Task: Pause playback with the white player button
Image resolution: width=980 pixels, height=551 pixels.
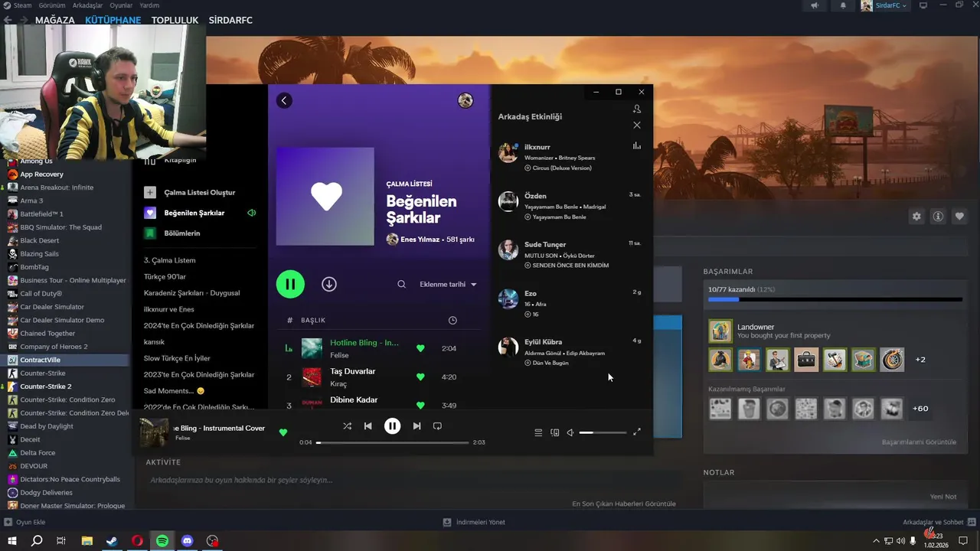Action: [392, 426]
